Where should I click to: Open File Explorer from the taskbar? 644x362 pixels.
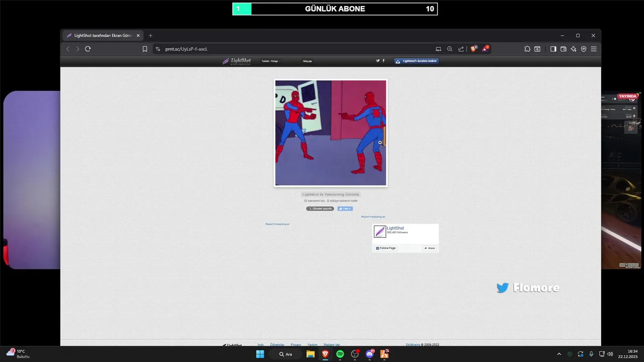pos(310,354)
